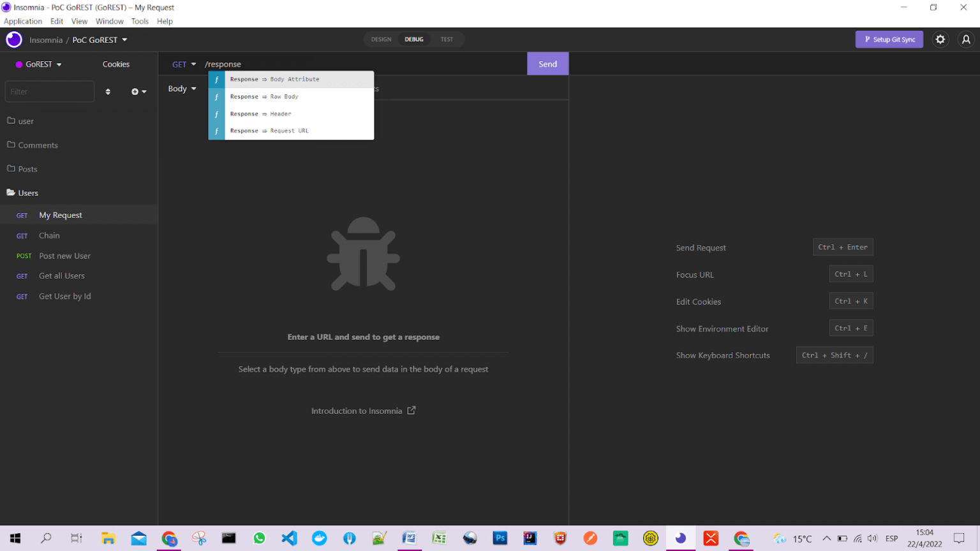This screenshot has width=980, height=551.
Task: Click the Setup Git Sync button
Action: (x=889, y=39)
